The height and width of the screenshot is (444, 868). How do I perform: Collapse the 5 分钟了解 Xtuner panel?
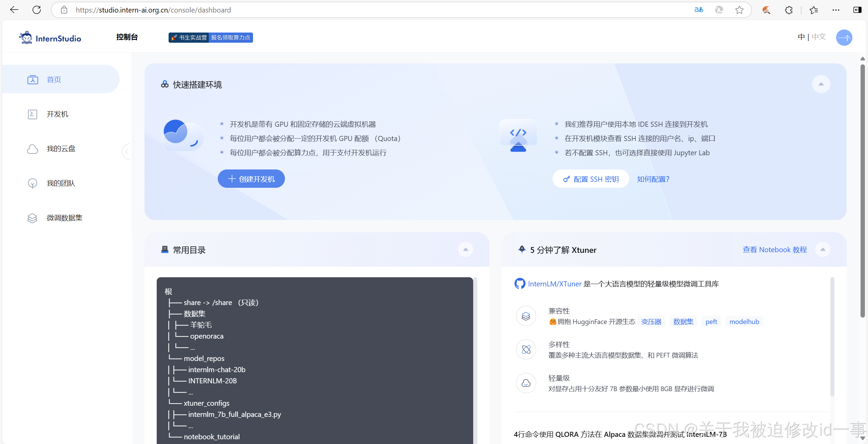(x=823, y=250)
